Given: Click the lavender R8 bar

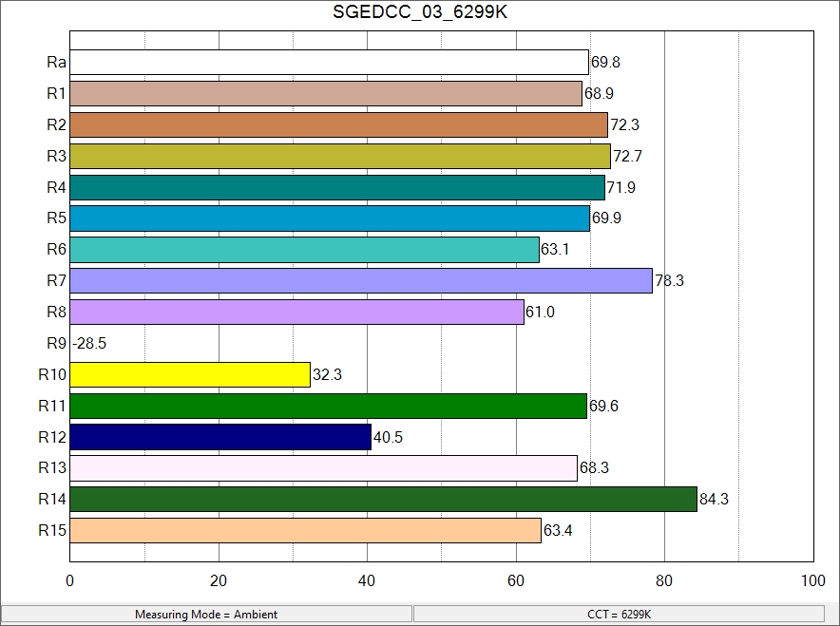Looking at the screenshot, I should click(296, 313).
